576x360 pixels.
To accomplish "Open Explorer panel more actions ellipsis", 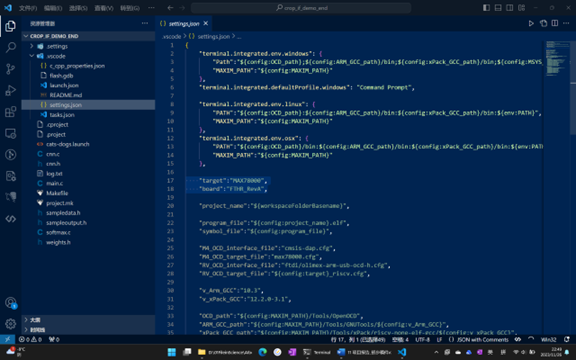I will 145,23.
